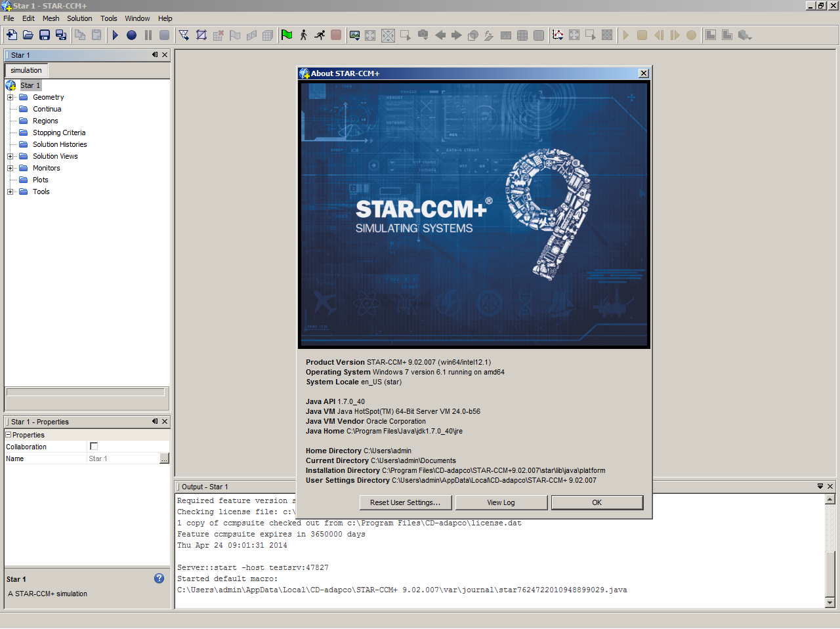The width and height of the screenshot is (840, 629).
Task: Click the Product Version text line
Action: pos(398,362)
